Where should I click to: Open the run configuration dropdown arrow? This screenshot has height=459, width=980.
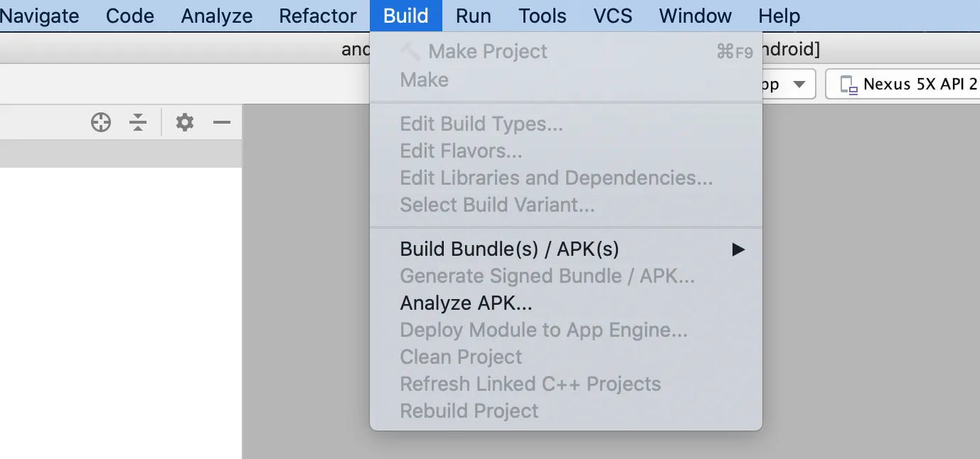point(799,85)
